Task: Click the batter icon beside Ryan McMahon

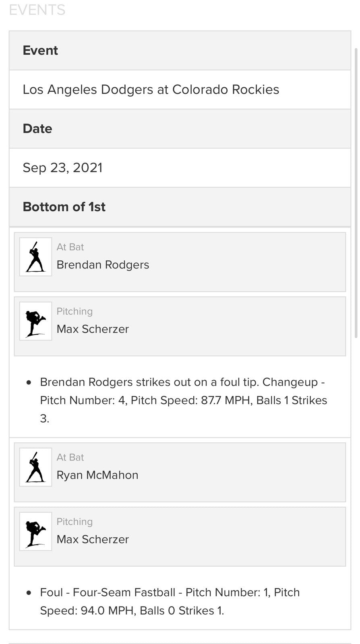Action: tap(35, 467)
